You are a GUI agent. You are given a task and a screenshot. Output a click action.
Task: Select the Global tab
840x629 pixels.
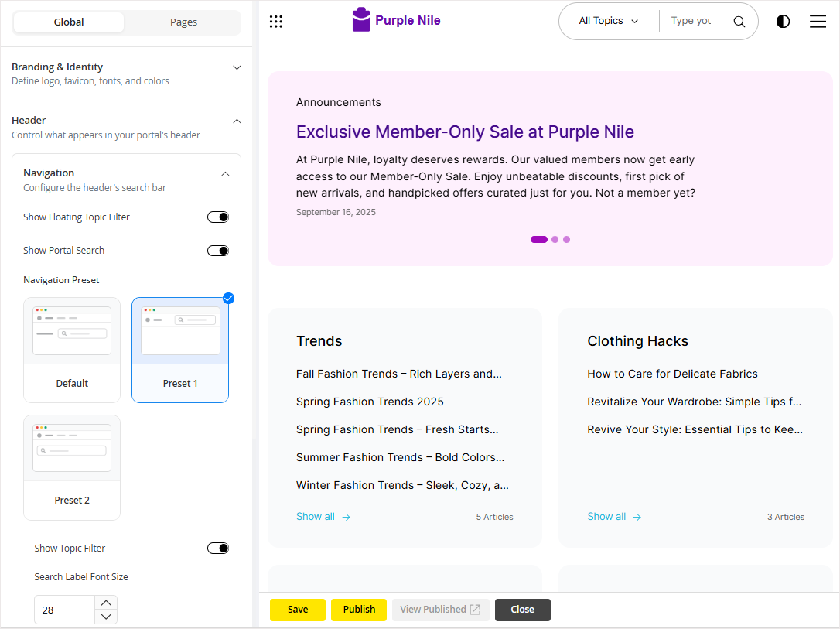tap(69, 22)
